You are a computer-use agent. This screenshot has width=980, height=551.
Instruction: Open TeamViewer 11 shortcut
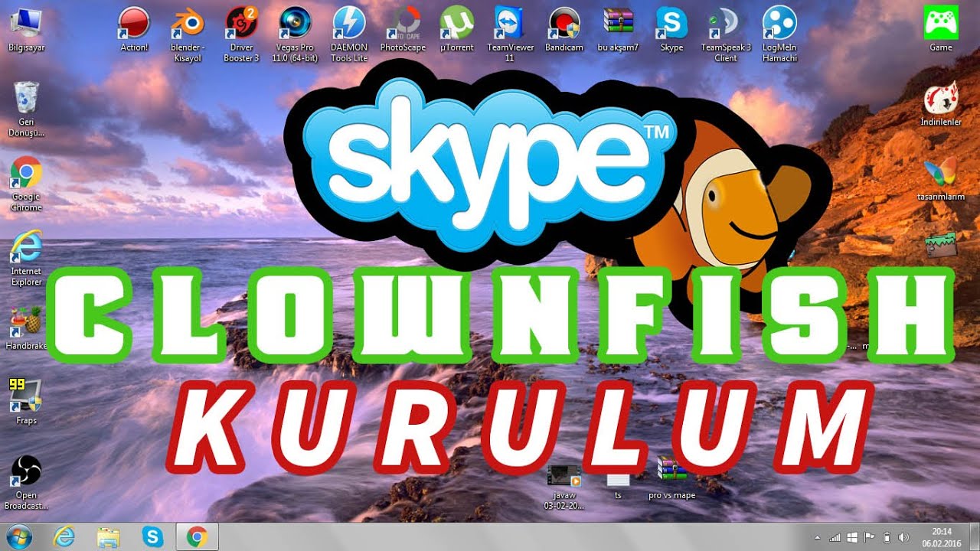(510, 34)
